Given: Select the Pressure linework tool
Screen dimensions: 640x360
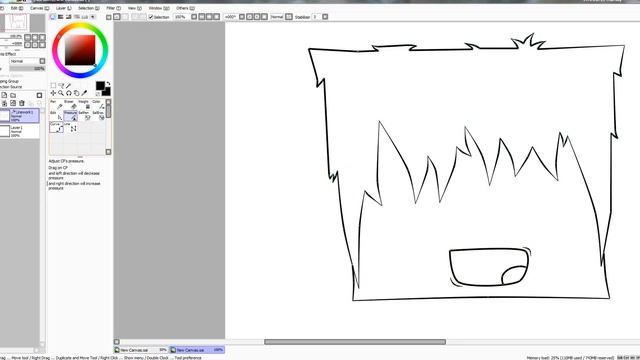Looking at the screenshot, I should [x=71, y=116].
